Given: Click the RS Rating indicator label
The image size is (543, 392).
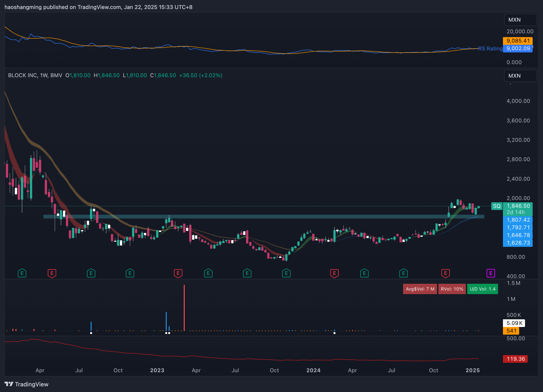Looking at the screenshot, I should click(x=490, y=49).
